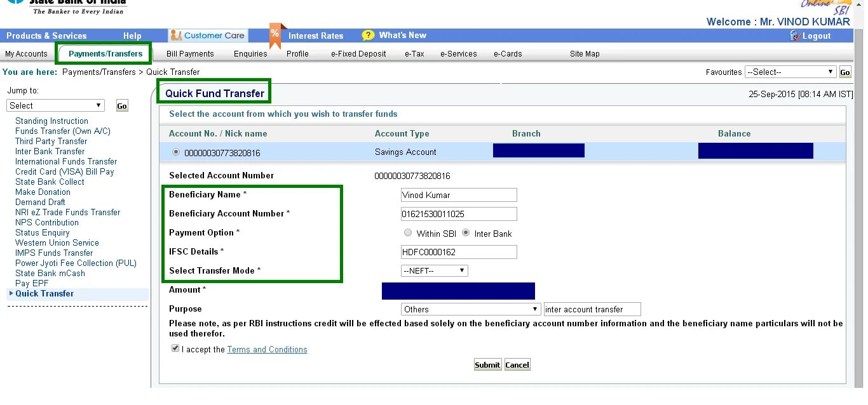Open the Terms and Conditions link
Image resolution: width=868 pixels, height=405 pixels.
267,349
